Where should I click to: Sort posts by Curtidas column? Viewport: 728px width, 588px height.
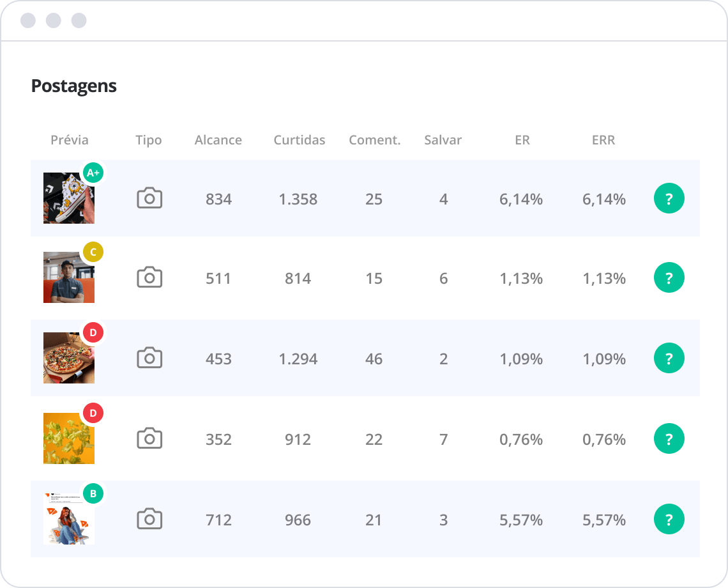[x=299, y=140]
